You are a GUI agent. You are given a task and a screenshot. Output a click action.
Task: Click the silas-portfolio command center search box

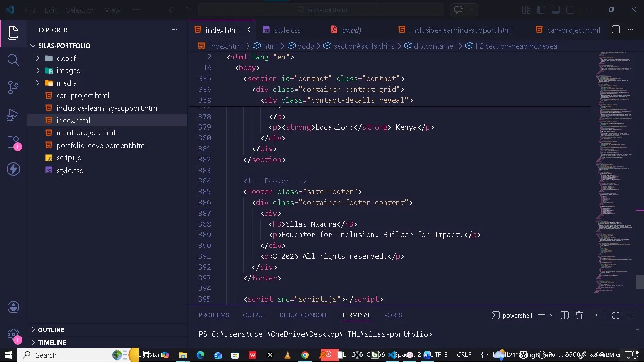click(x=321, y=10)
